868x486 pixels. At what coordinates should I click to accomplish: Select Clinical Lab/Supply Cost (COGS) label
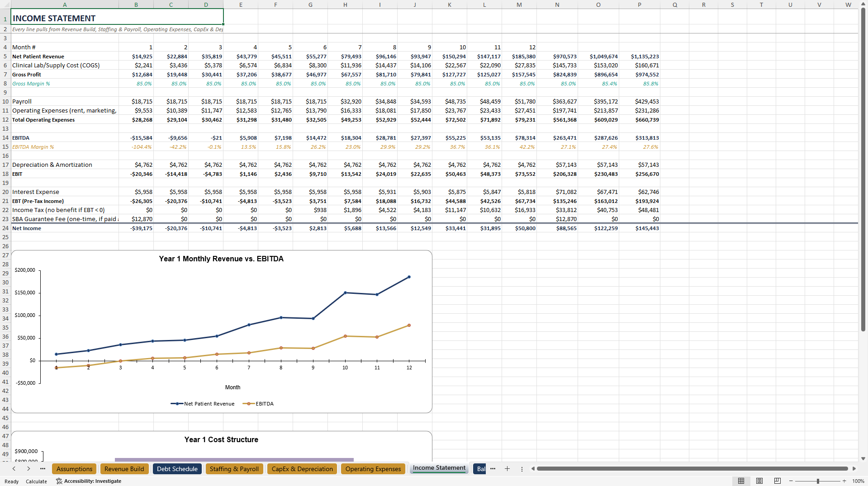(65, 65)
